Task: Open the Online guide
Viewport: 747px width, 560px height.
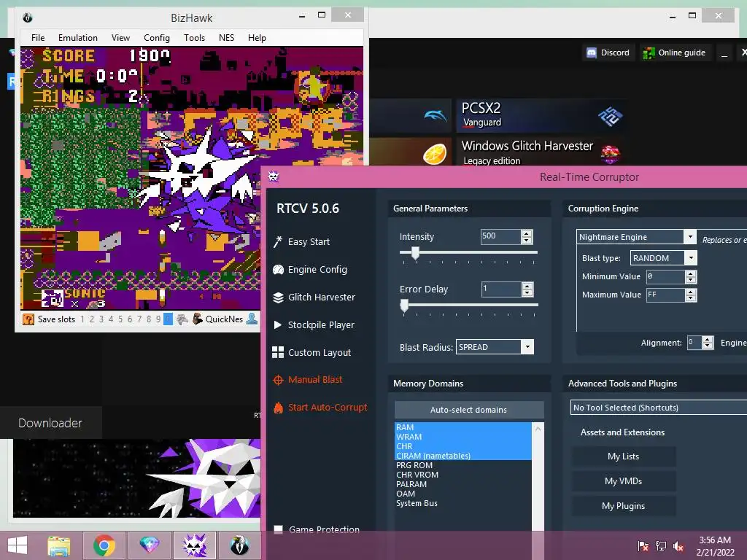Action: (675, 52)
